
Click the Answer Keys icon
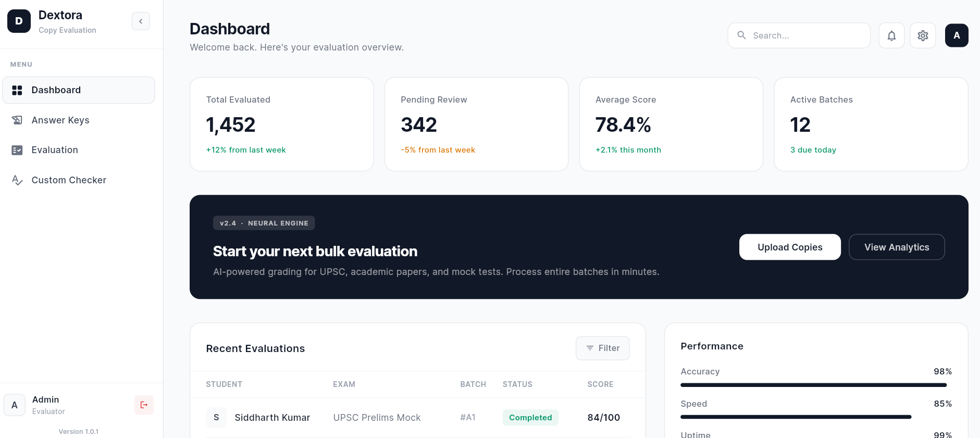tap(17, 120)
